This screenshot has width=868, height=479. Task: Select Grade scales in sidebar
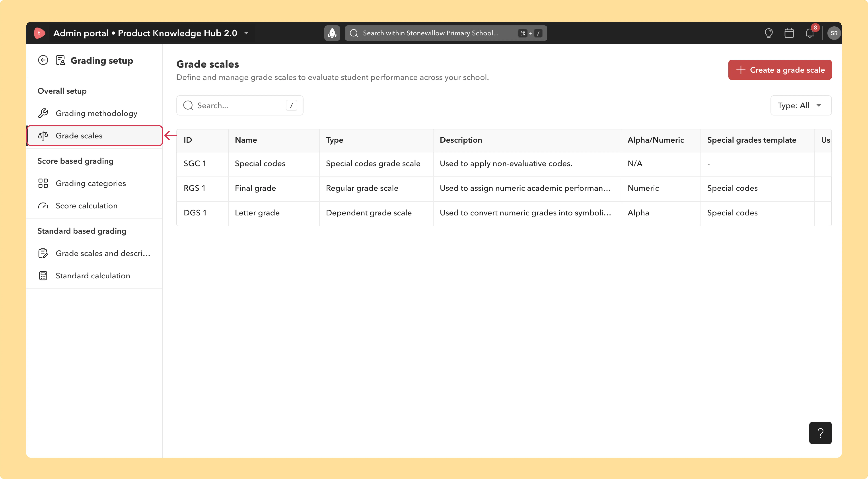94,136
